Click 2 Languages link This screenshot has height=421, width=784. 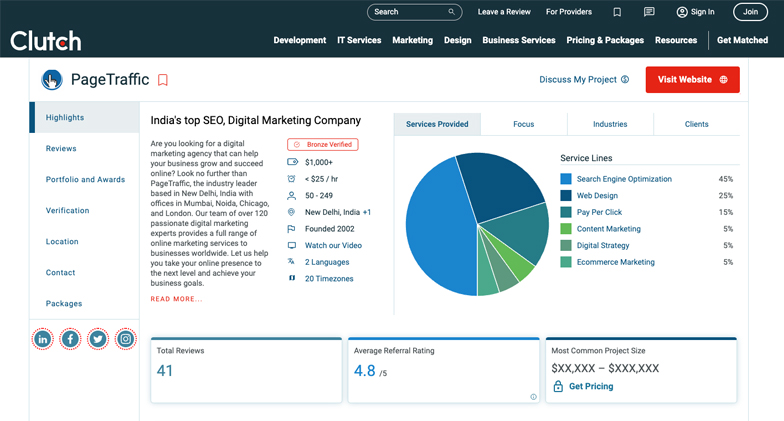327,262
